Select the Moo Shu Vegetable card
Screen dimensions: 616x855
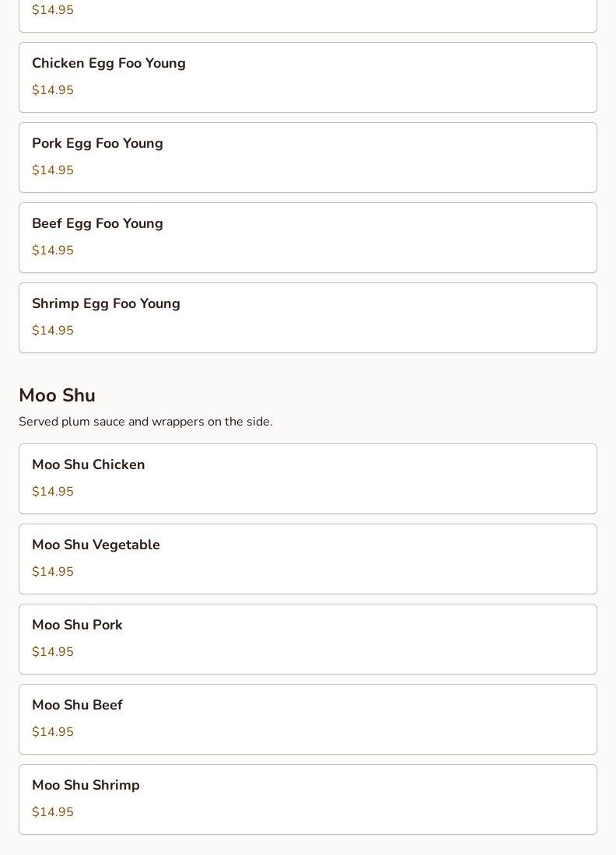307,559
